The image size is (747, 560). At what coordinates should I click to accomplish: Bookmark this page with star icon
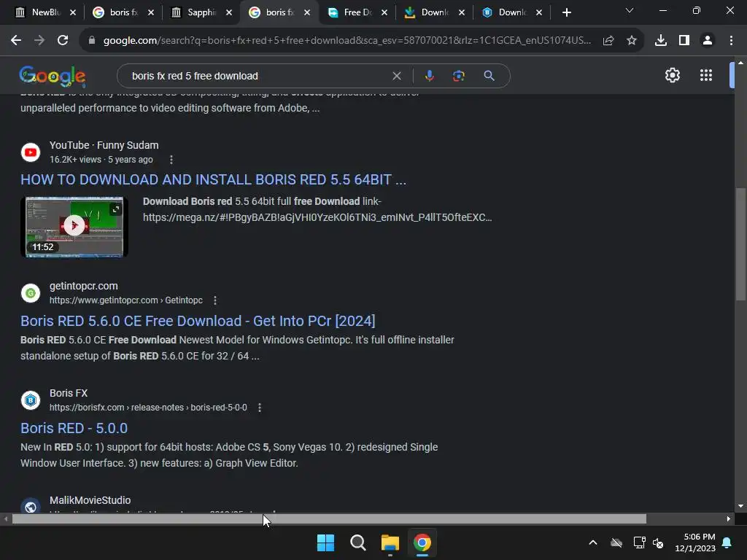click(x=632, y=41)
